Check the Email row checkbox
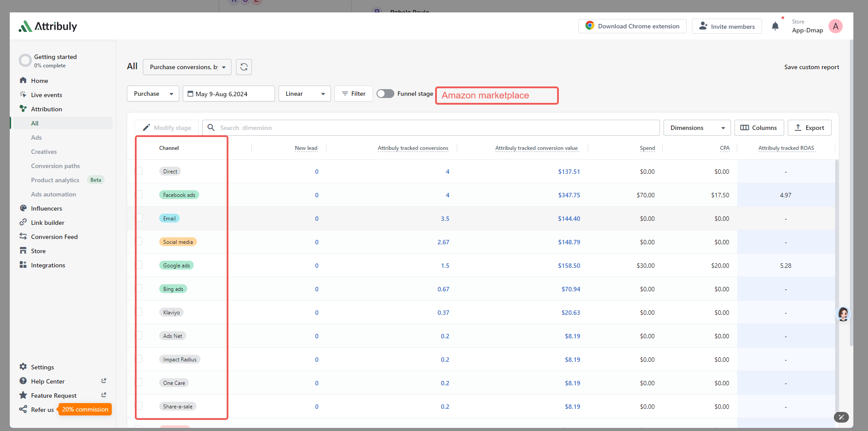The height and width of the screenshot is (431, 868). click(139, 218)
